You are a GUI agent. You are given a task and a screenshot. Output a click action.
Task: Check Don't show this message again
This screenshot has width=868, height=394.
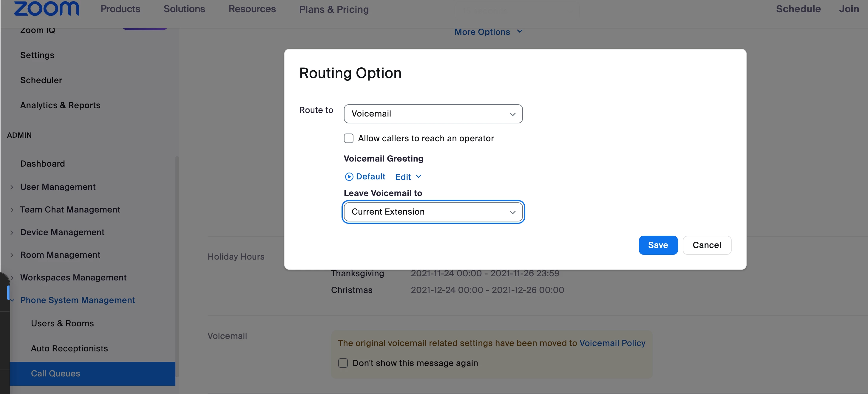coord(343,363)
